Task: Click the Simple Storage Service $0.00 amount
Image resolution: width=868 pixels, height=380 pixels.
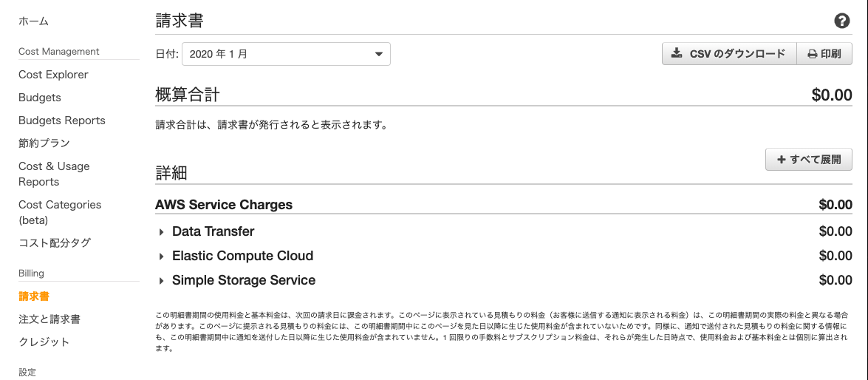Action: click(x=835, y=280)
